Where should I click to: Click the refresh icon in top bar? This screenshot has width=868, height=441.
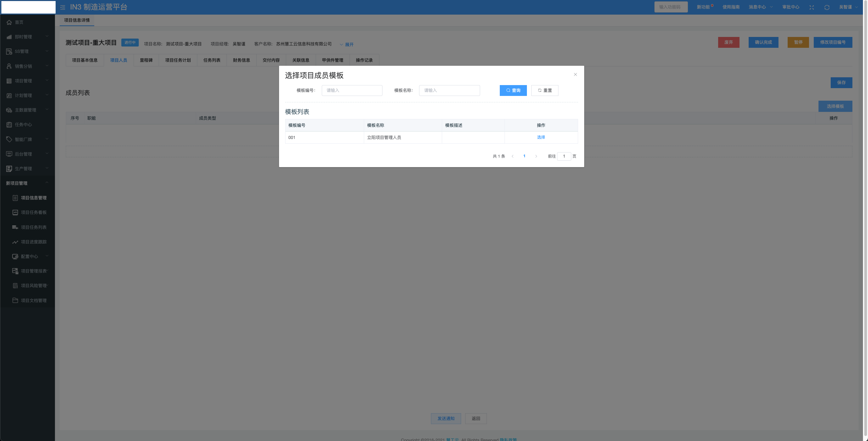click(827, 7)
